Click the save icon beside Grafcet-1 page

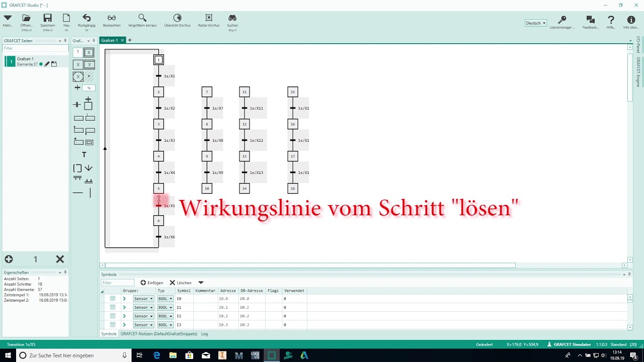coord(54,64)
